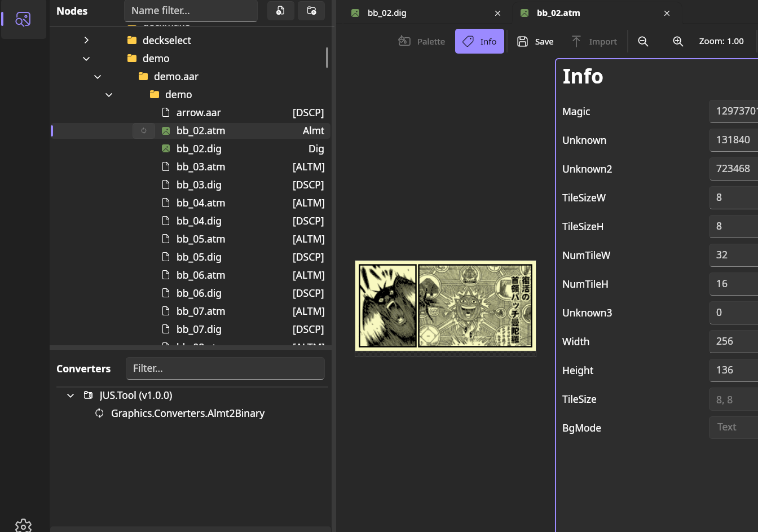
Task: Collapse the top-level demo folder
Action: tap(86, 59)
